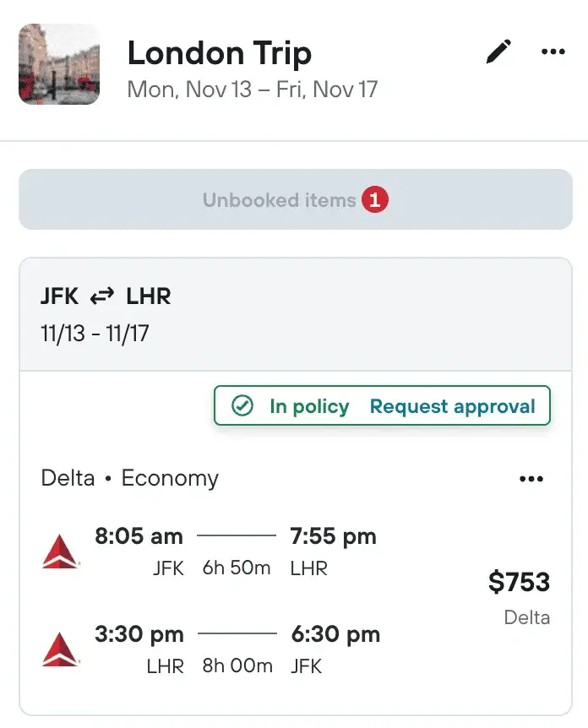Click the round-trip arrows between JFK and LHR
The height and width of the screenshot is (728, 588).
coord(102,296)
